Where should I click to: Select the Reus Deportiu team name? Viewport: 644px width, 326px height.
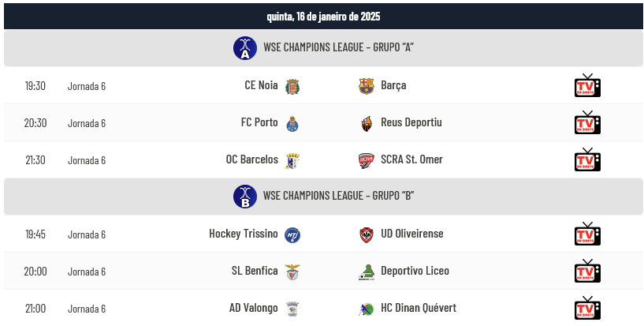pos(411,122)
